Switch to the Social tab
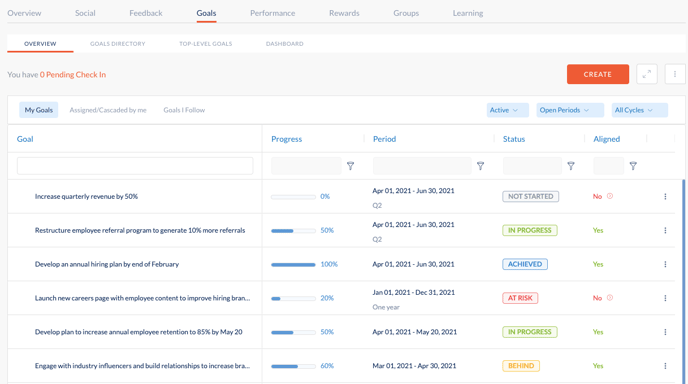The image size is (688, 384). coord(85,13)
